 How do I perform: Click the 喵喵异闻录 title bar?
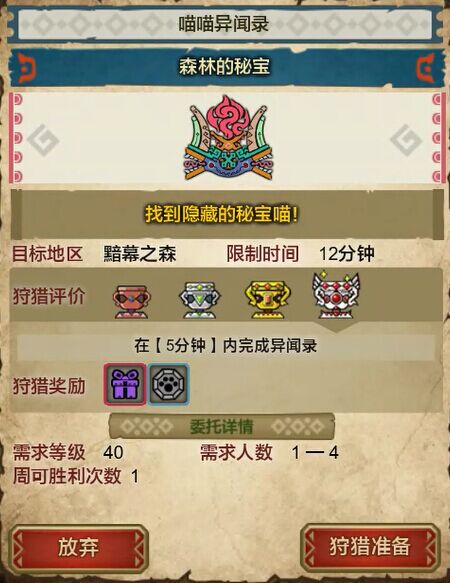[x=224, y=24]
